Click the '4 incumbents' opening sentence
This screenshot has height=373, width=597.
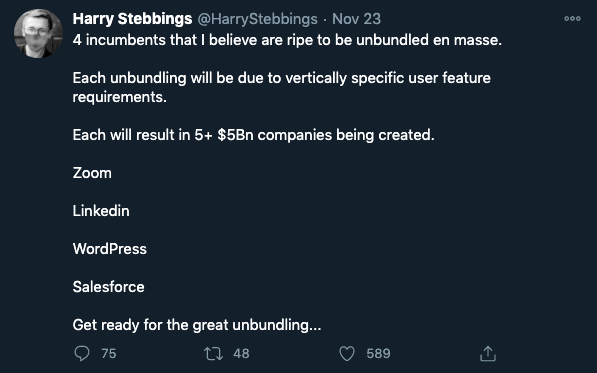[x=287, y=40]
